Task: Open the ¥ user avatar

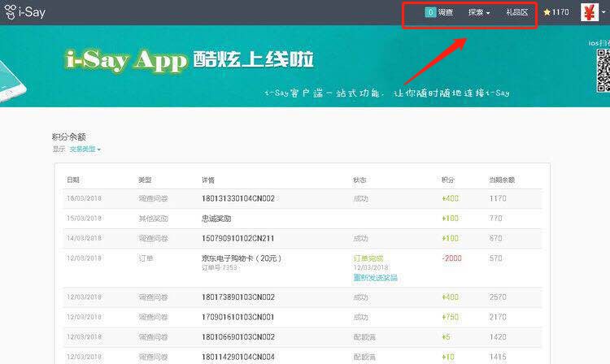Action: pos(589,12)
